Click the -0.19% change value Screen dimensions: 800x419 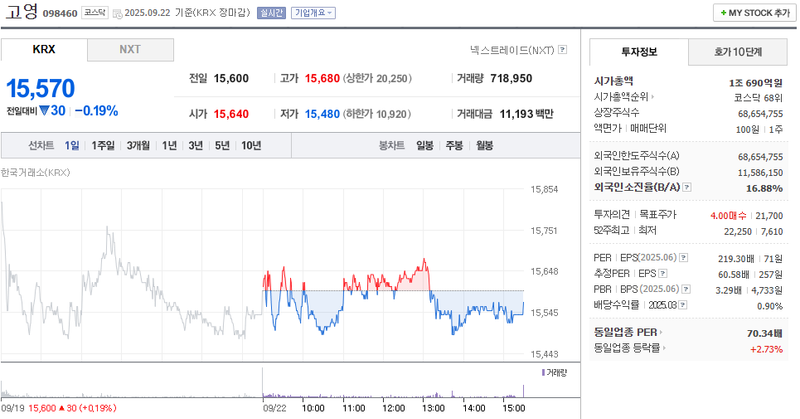(x=96, y=111)
